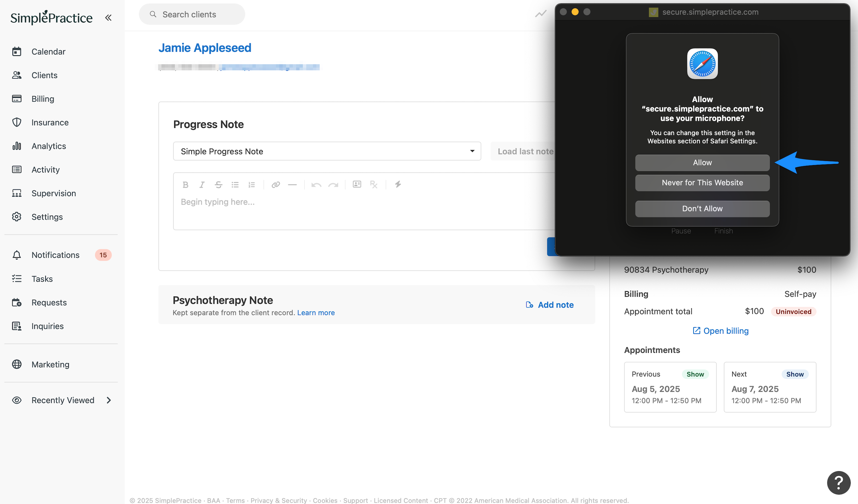This screenshot has height=504, width=858.
Task: Open billing link in appointment panel
Action: coord(720,331)
